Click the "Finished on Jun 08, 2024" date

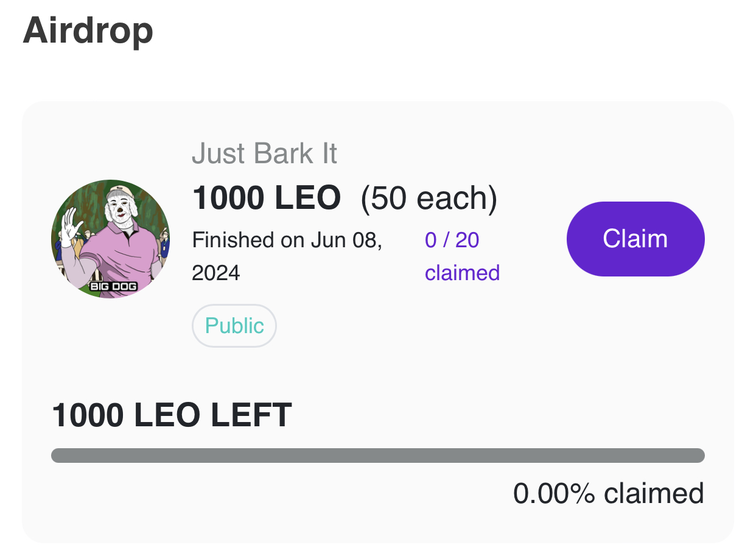(287, 256)
